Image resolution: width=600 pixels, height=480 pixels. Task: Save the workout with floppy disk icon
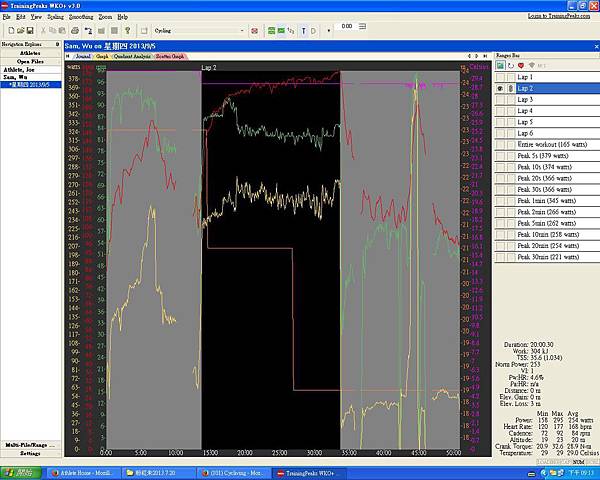point(30,31)
